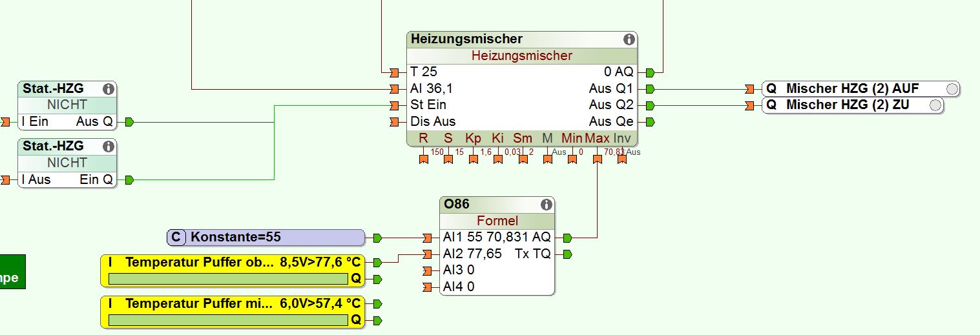
Task: Toggle status indicator of Mischer HZG (2) AUF
Action: tap(952, 89)
